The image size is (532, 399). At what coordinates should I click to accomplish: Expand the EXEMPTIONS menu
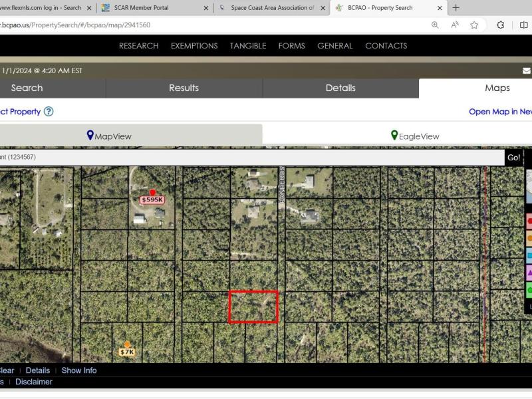coord(194,46)
